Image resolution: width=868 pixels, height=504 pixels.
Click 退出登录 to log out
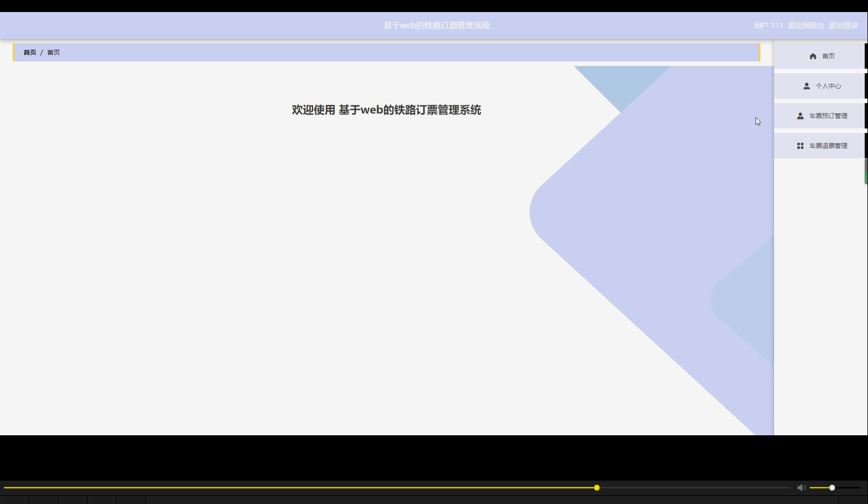coord(843,25)
